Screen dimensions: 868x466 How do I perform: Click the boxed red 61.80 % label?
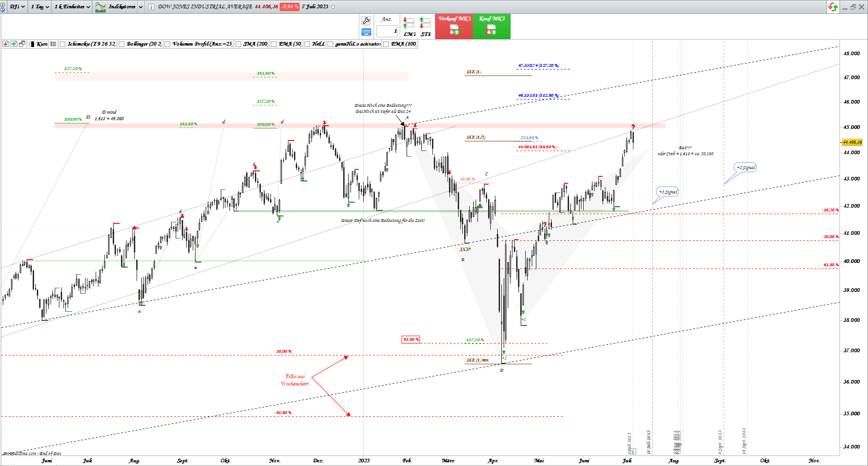[x=411, y=339]
